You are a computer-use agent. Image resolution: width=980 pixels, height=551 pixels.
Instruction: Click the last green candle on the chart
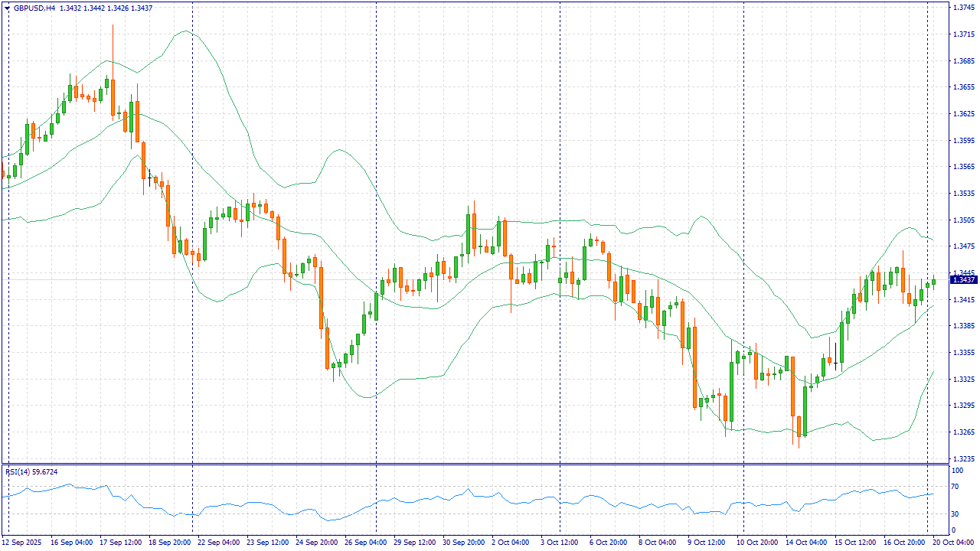click(933, 282)
